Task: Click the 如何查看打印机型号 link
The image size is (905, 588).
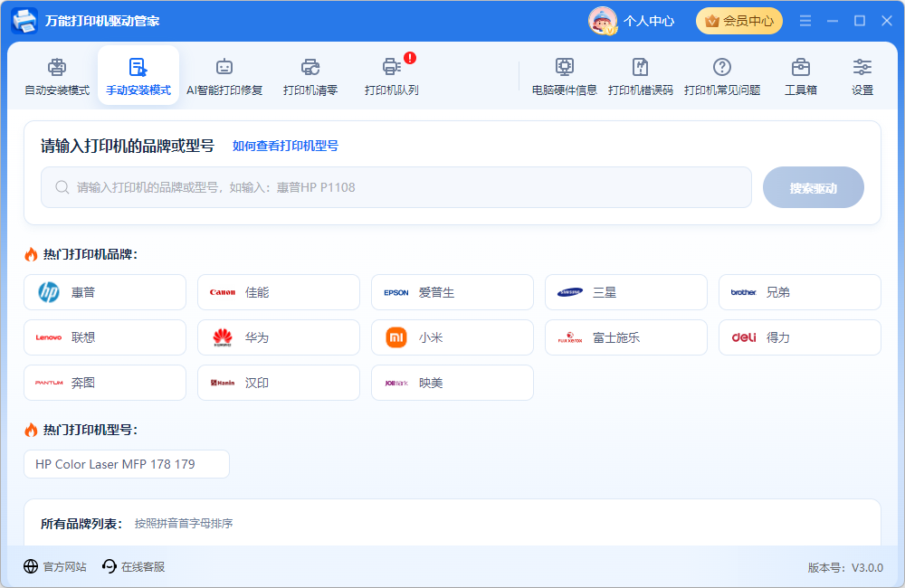Action: point(285,146)
